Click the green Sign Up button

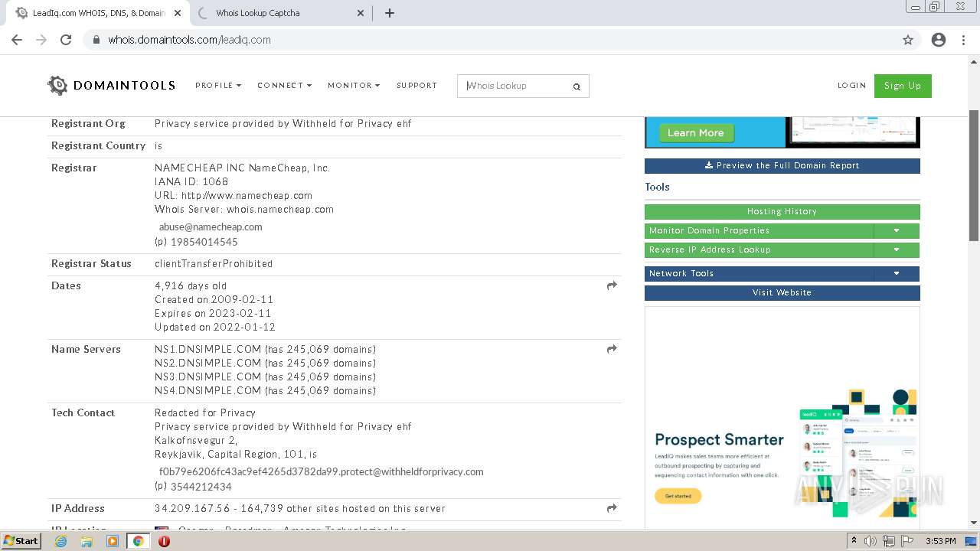(903, 86)
